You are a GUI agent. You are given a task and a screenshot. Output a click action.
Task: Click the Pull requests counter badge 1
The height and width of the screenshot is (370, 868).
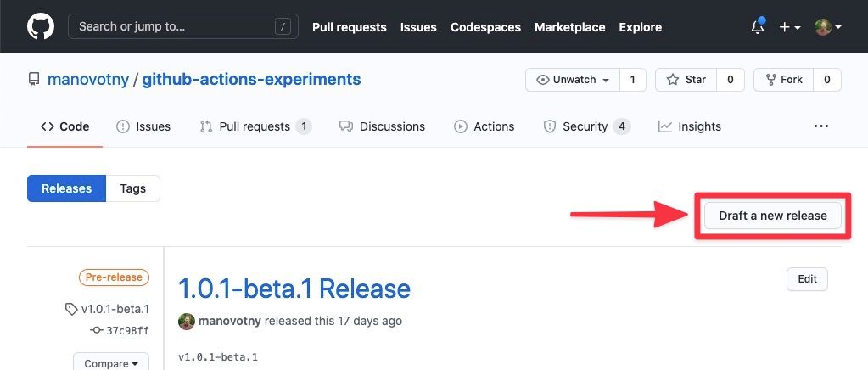coord(304,126)
